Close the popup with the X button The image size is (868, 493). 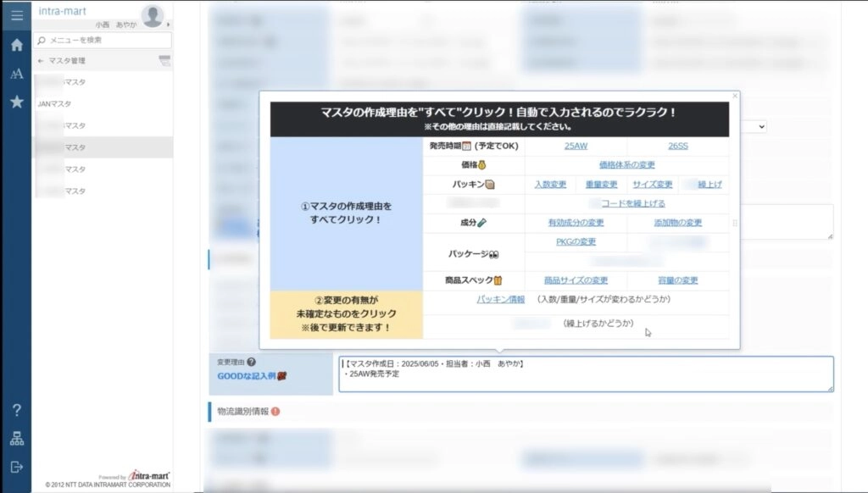pyautogui.click(x=735, y=96)
